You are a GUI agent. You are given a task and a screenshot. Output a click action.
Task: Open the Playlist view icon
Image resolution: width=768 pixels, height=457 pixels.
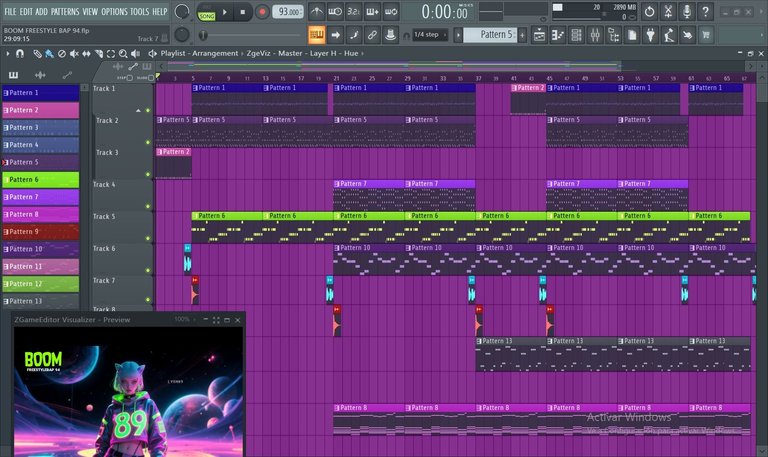coord(539,35)
